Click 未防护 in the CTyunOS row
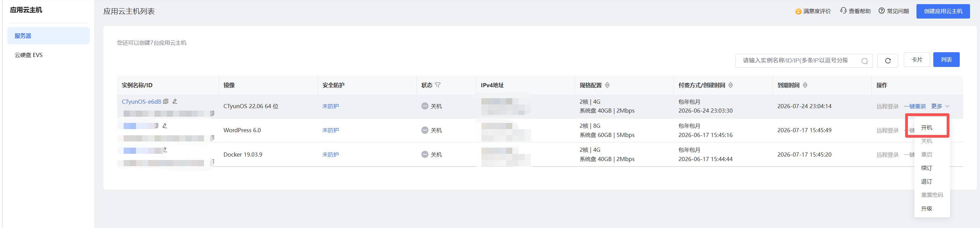 pos(331,106)
